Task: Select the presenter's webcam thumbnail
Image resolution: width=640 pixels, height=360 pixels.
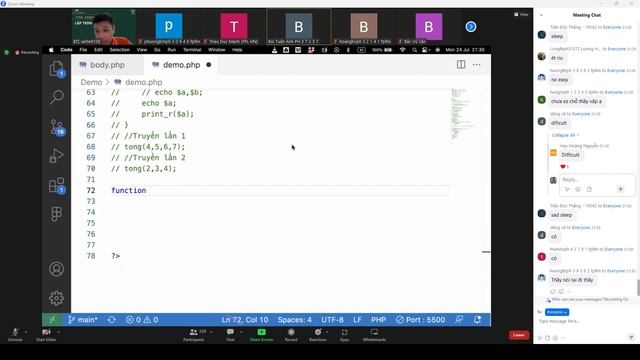Action: [104, 27]
